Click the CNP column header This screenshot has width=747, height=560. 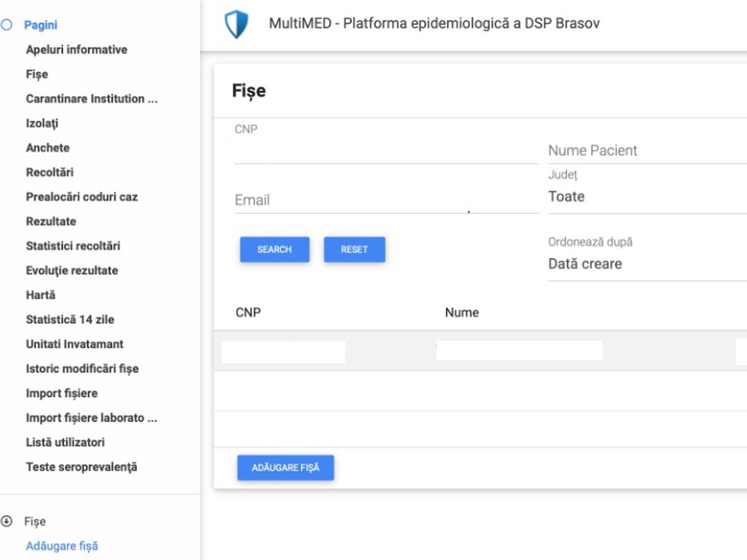coord(248,313)
